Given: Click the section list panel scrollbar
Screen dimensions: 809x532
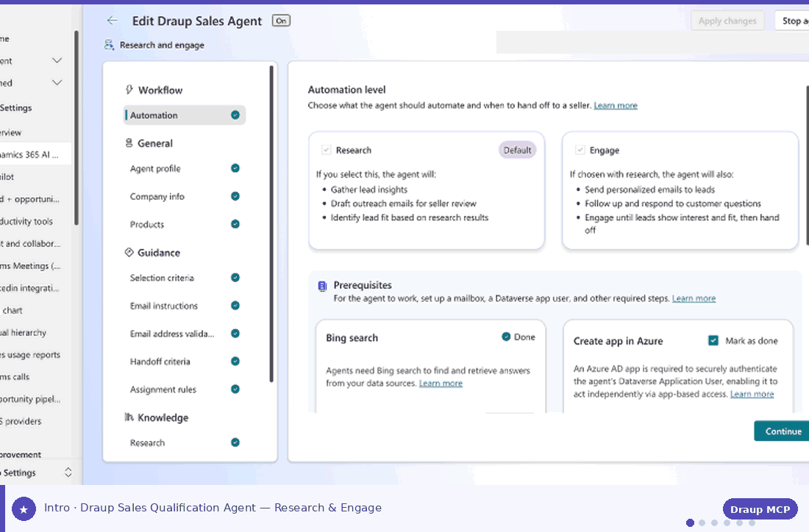Looking at the screenshot, I should coord(271,224).
